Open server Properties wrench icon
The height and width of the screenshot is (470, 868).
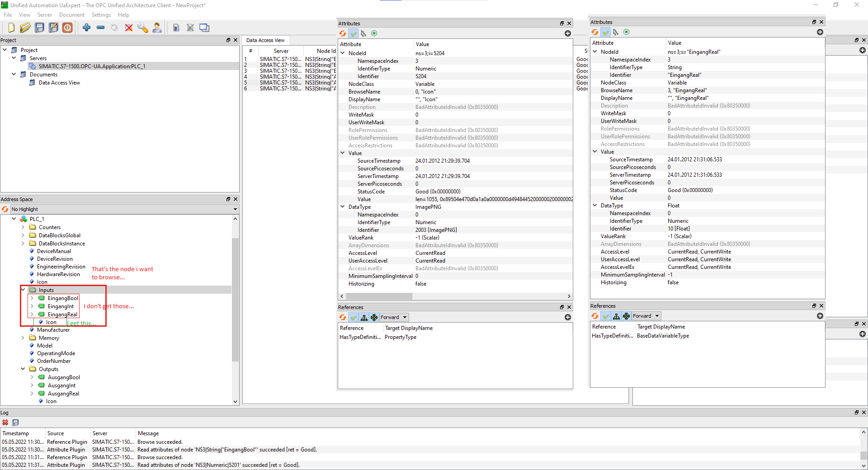[x=143, y=28]
